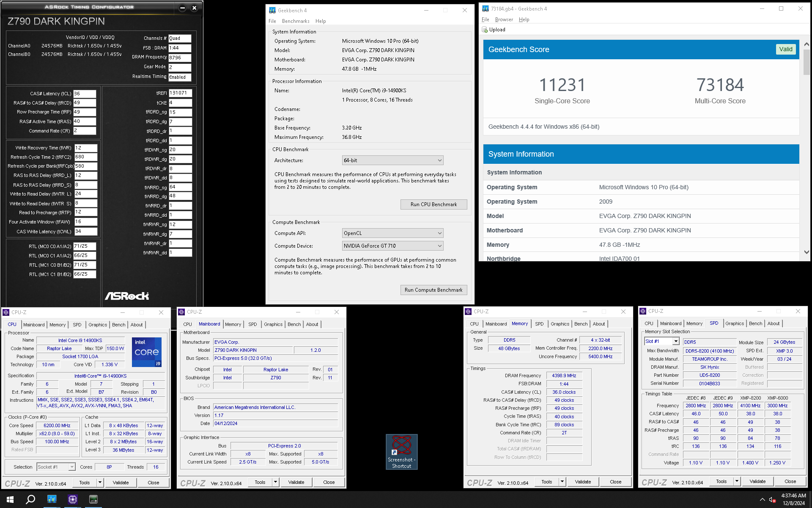Image resolution: width=812 pixels, height=508 pixels.
Task: Click the 73184.gb4 window title icon
Action: [x=486, y=8]
